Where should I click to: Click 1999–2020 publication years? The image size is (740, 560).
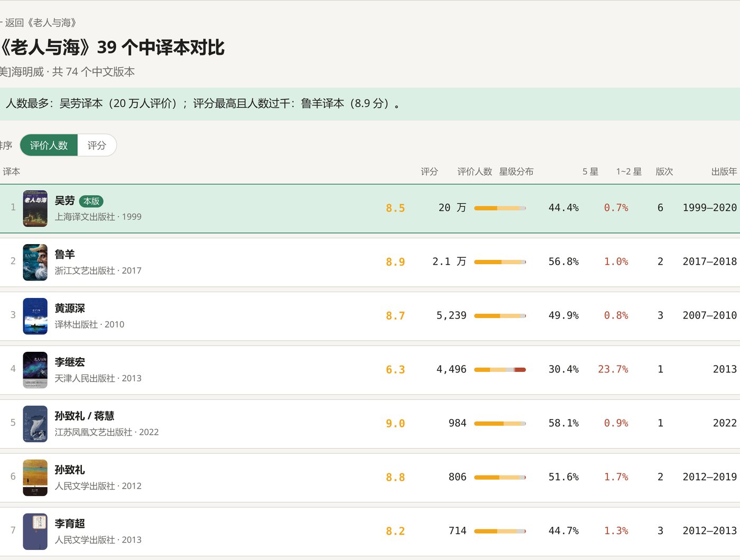710,208
